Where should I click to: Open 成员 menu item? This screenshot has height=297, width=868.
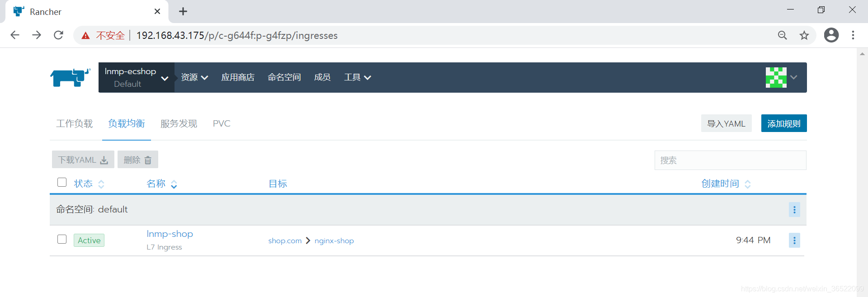tap(322, 77)
